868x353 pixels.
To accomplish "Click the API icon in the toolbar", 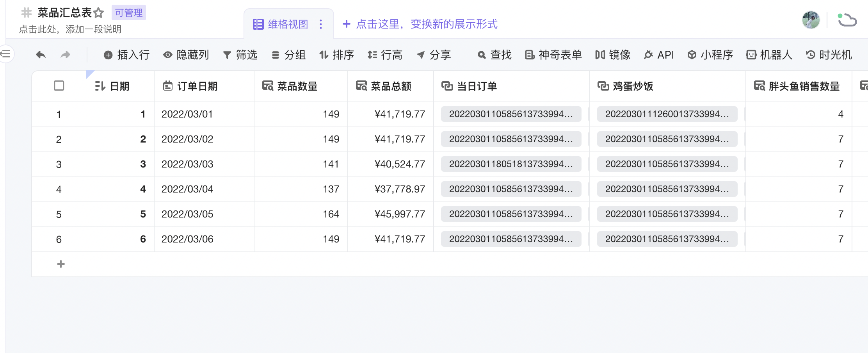I will click(x=659, y=55).
